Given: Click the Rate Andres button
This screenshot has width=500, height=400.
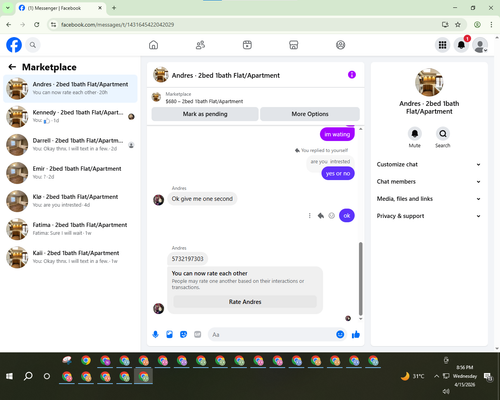Looking at the screenshot, I should tap(245, 302).
